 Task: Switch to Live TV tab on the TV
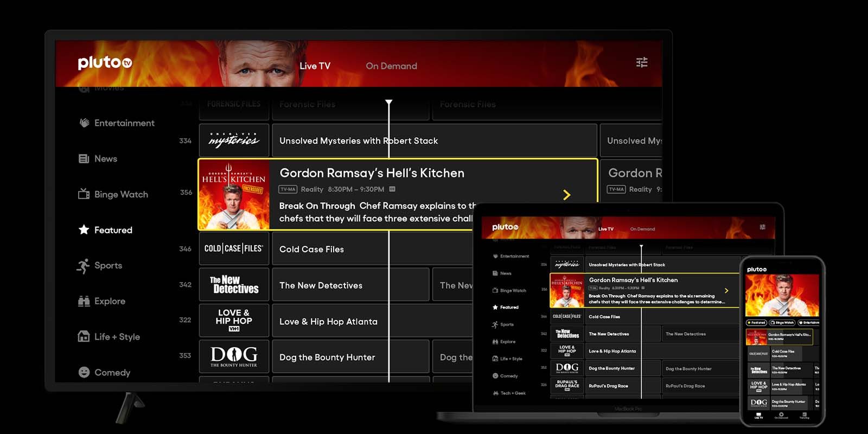point(315,66)
